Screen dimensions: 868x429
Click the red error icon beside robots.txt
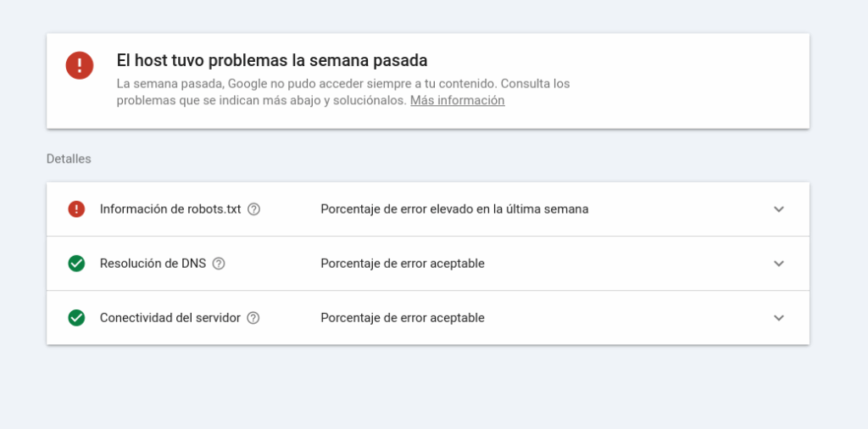[x=76, y=209]
